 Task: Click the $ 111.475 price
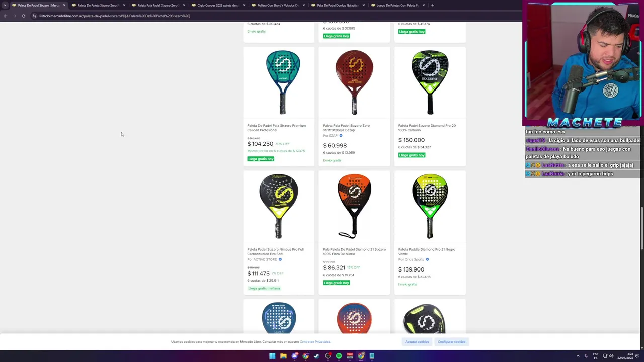coord(258,274)
